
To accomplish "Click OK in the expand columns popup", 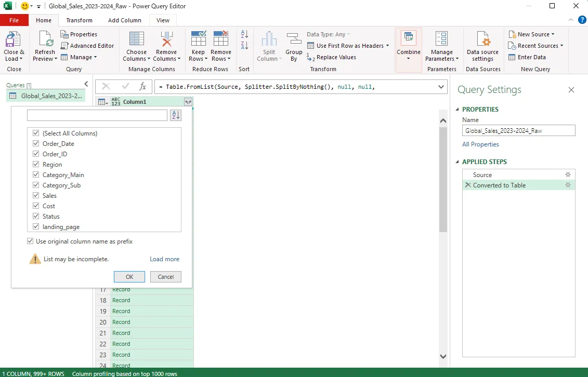I will tap(129, 277).
